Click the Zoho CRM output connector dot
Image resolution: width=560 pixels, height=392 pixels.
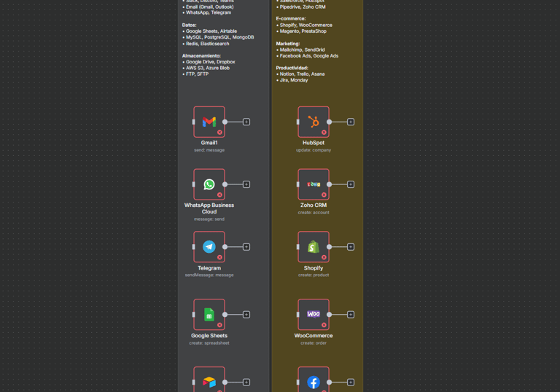coord(330,184)
